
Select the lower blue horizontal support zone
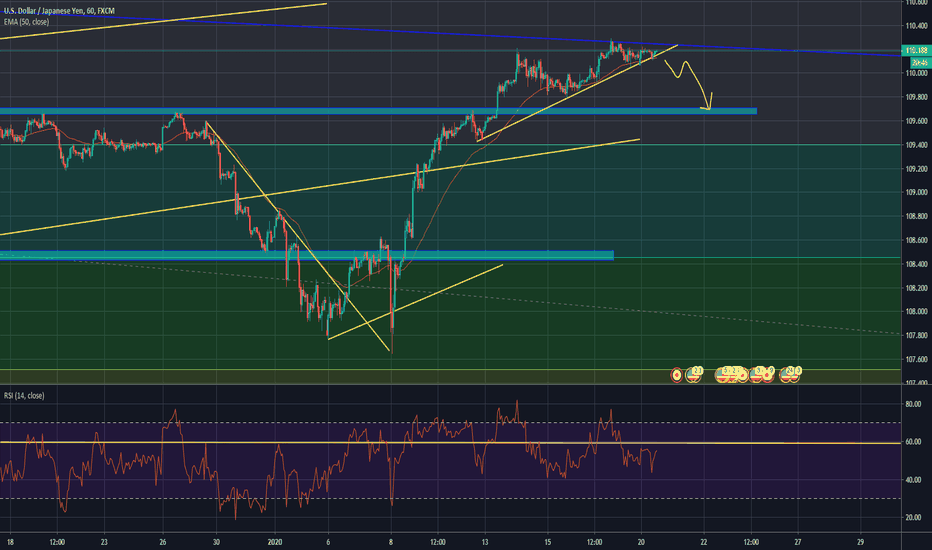300,255
